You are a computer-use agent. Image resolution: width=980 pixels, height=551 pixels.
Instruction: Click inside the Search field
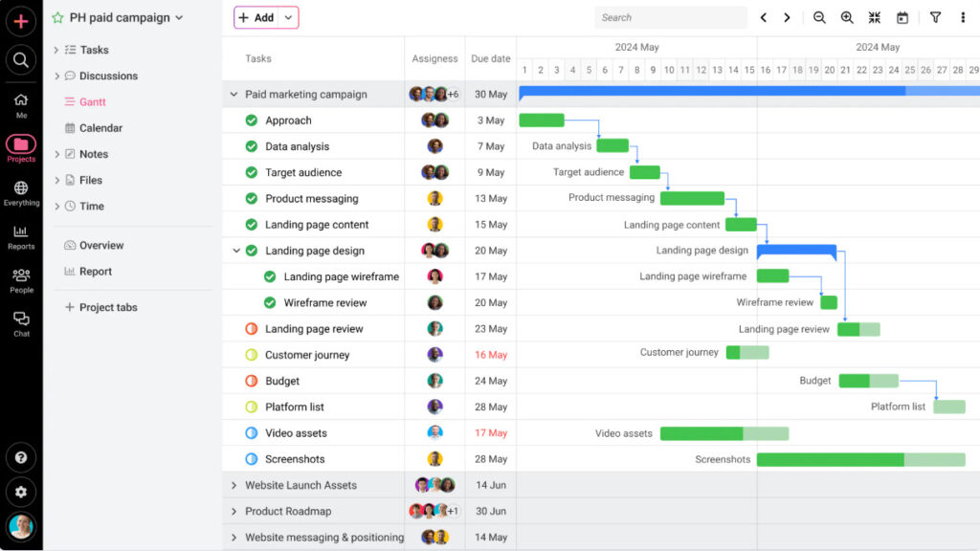[x=670, y=17]
